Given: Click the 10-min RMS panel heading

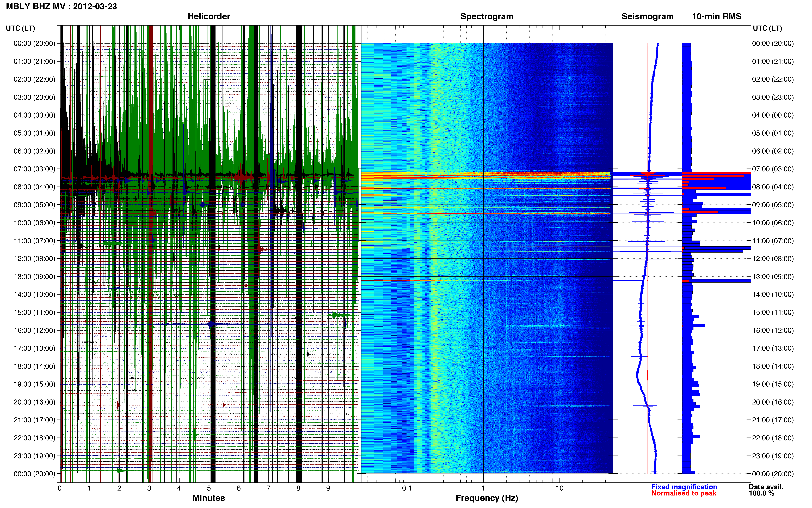Looking at the screenshot, I should pyautogui.click(x=716, y=16).
